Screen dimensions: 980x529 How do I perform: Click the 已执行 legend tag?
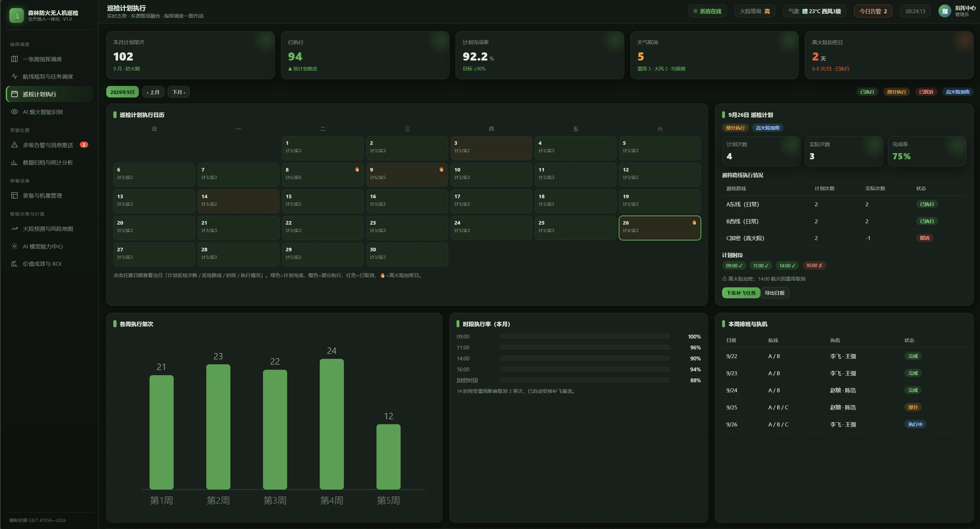tap(867, 92)
